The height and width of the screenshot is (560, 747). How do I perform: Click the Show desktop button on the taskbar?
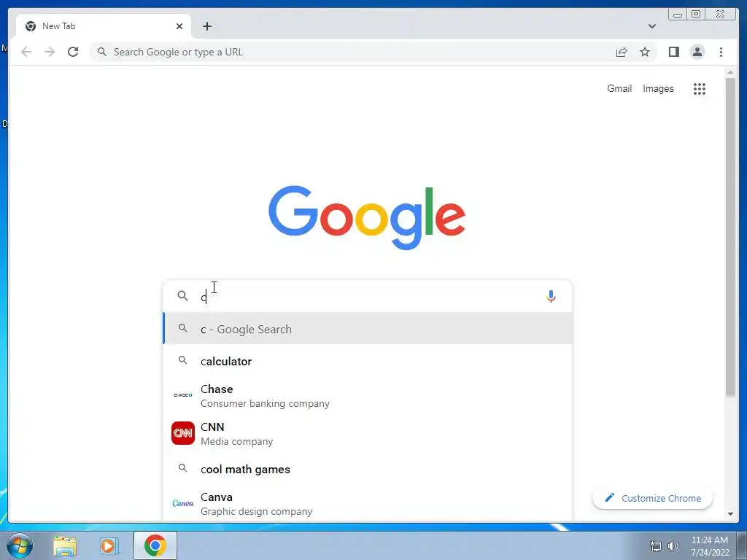click(x=742, y=545)
